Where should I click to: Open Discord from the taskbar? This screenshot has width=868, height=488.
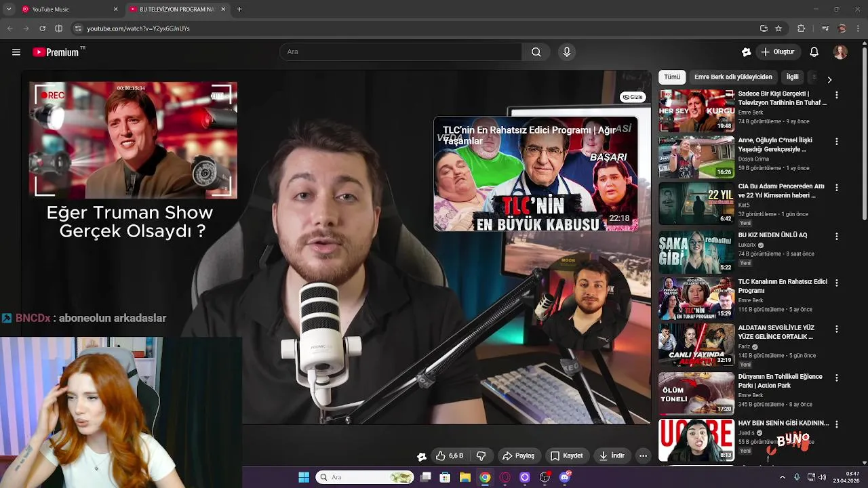pyautogui.click(x=565, y=477)
